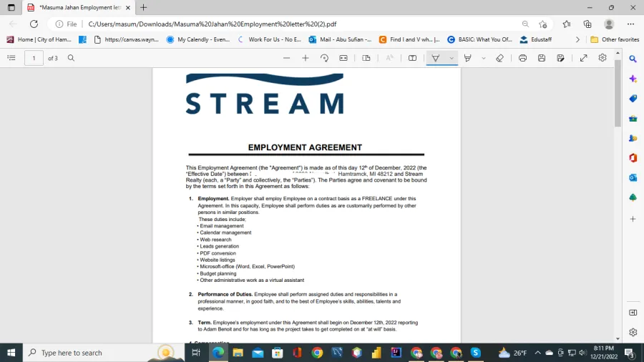This screenshot has width=644, height=362.
Task: Print the PDF document
Action: pos(522,58)
